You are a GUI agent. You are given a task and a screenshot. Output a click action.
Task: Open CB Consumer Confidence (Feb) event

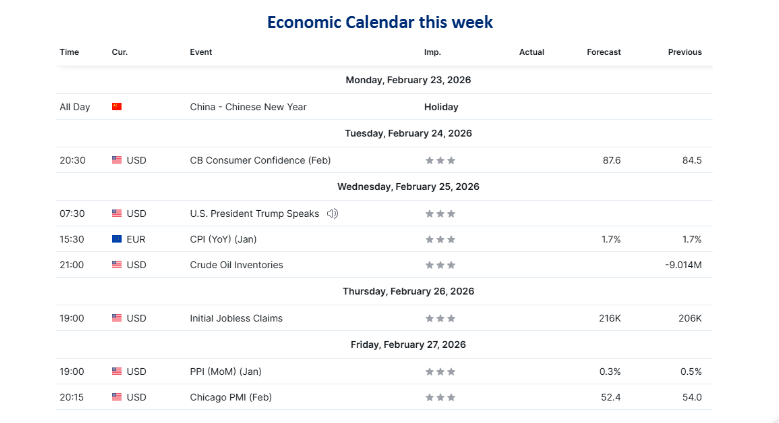260,160
